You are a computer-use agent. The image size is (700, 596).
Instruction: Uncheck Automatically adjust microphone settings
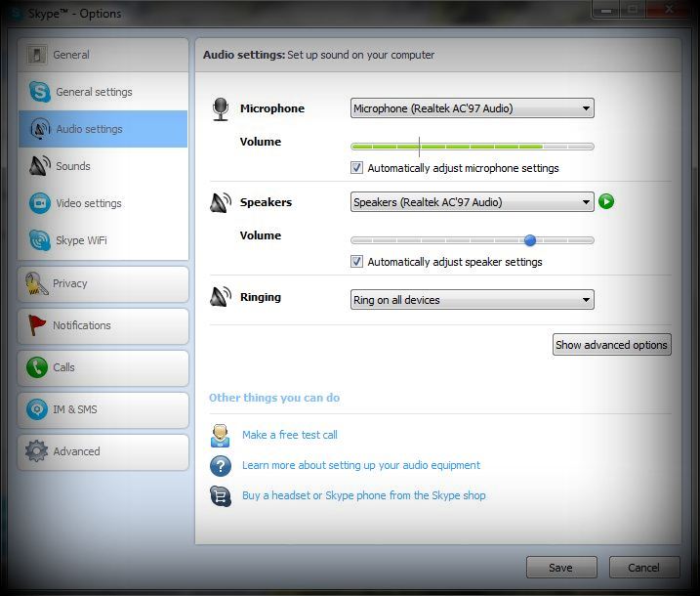[x=356, y=168]
